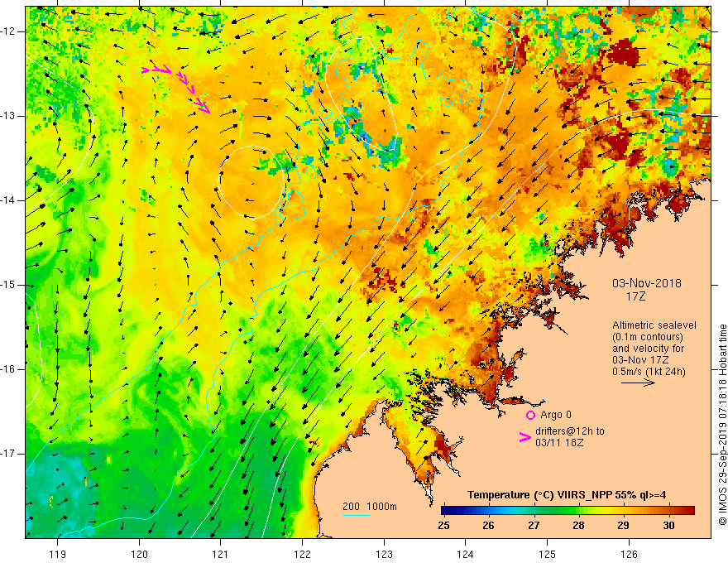Screen dimensions: 728x563
Task: Click the date label 03-Nov-2018
Action: [x=646, y=283]
